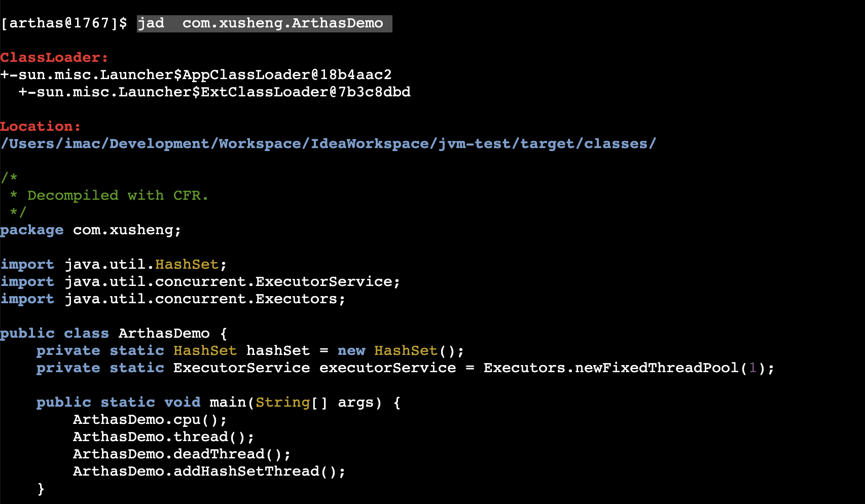The image size is (865, 504).
Task: Select the red "ClassLoader:" heading
Action: pos(54,57)
